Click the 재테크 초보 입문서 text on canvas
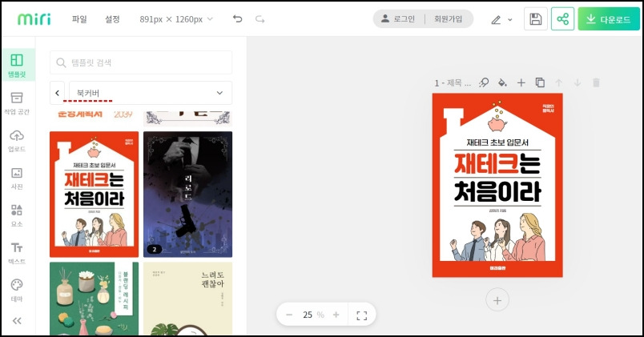 coord(497,142)
